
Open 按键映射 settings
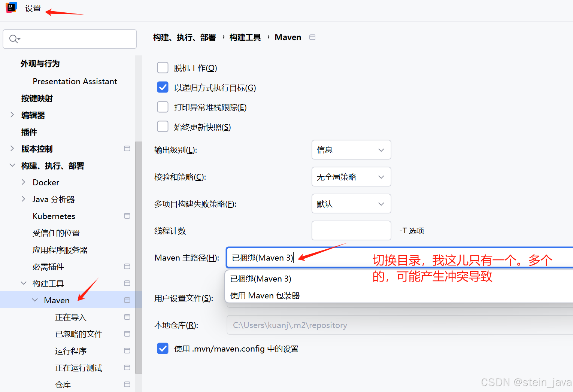pyautogui.click(x=37, y=98)
